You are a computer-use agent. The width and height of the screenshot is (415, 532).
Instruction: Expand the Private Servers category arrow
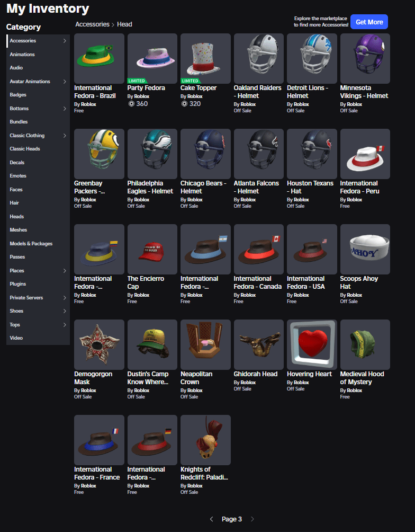click(x=65, y=298)
